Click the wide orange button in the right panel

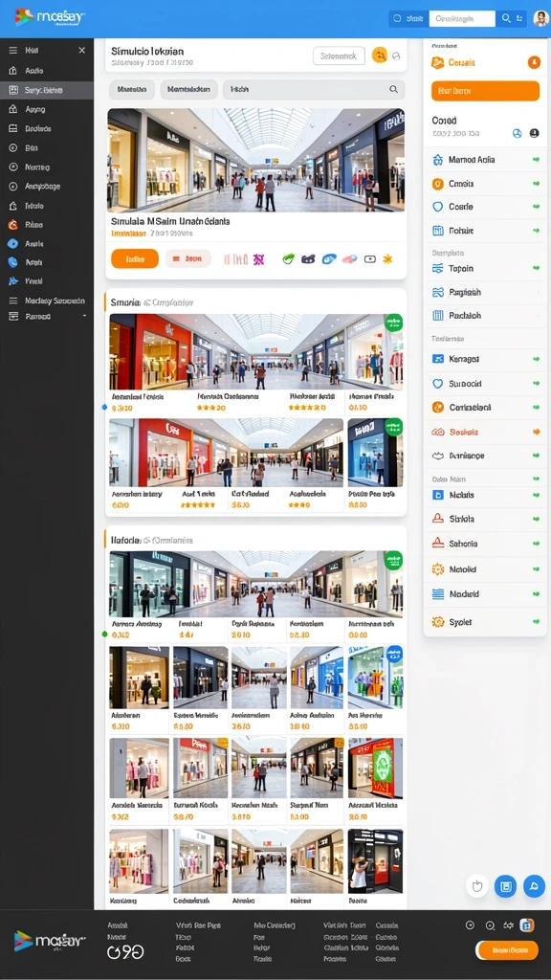point(485,91)
